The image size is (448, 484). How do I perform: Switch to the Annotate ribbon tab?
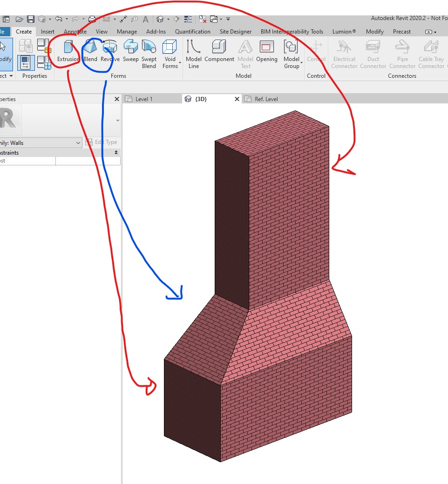click(x=75, y=32)
